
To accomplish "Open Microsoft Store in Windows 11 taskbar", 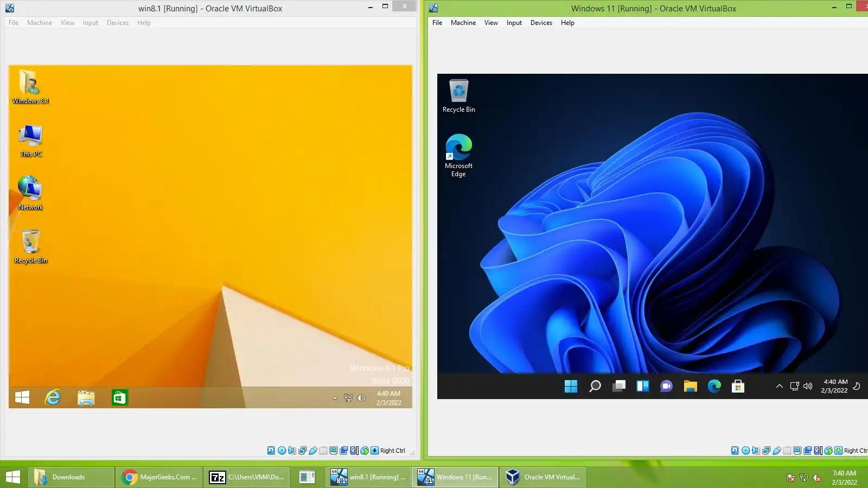I will [738, 386].
